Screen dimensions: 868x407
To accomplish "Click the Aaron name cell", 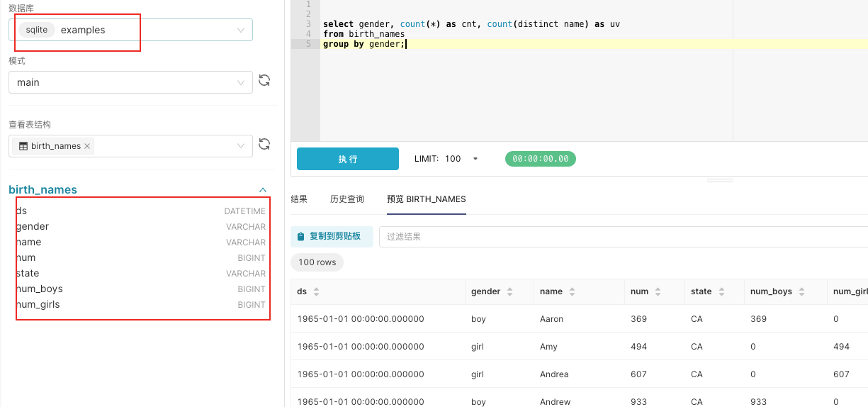I will [x=579, y=319].
